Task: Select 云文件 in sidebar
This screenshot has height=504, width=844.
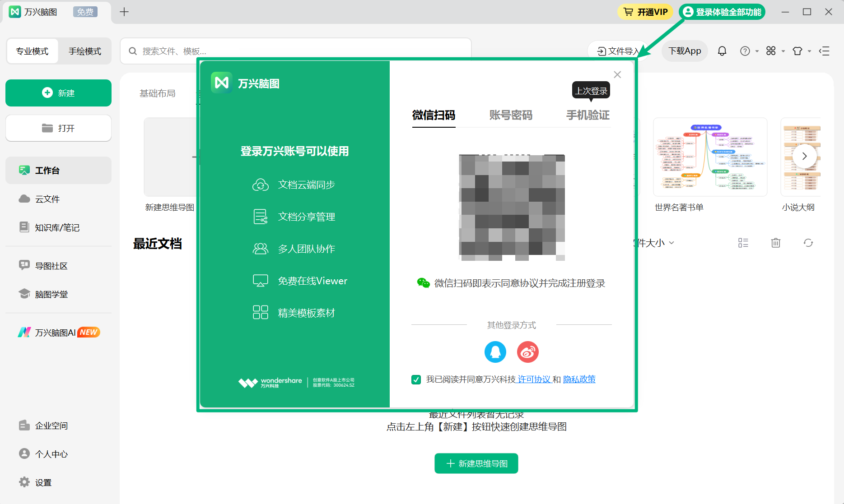Action: (x=58, y=199)
